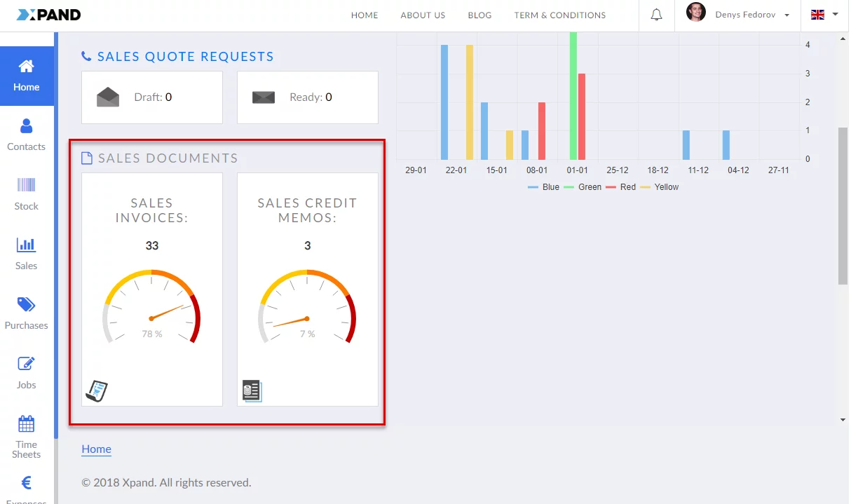Open the ABOUT US menu item
This screenshot has width=851, height=504.
click(x=423, y=15)
